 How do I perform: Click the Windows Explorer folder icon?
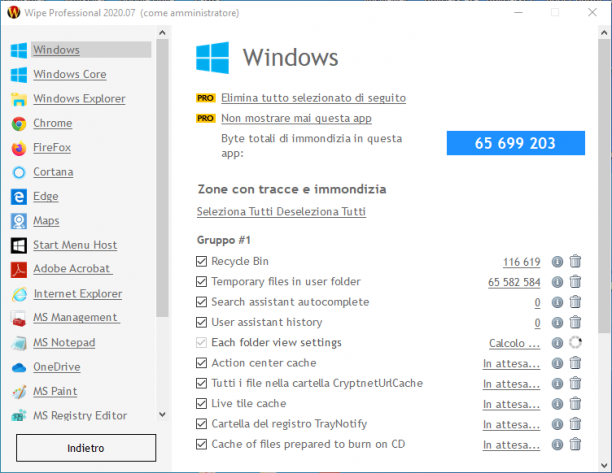pyautogui.click(x=19, y=99)
